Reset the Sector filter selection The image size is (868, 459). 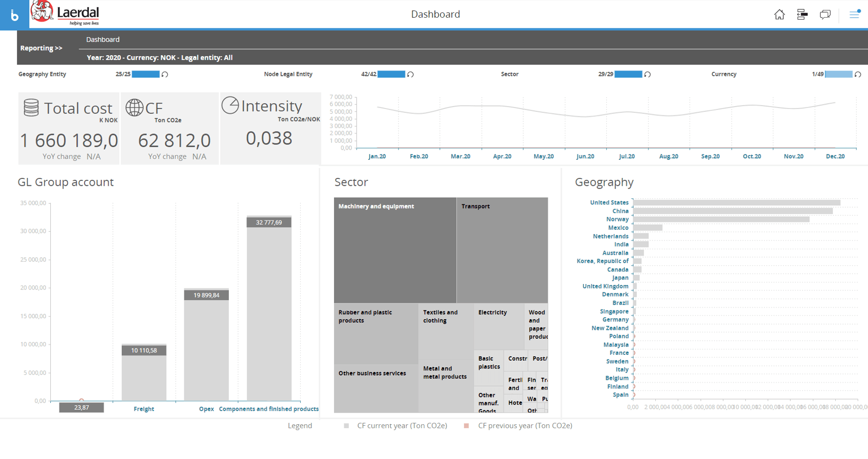647,74
